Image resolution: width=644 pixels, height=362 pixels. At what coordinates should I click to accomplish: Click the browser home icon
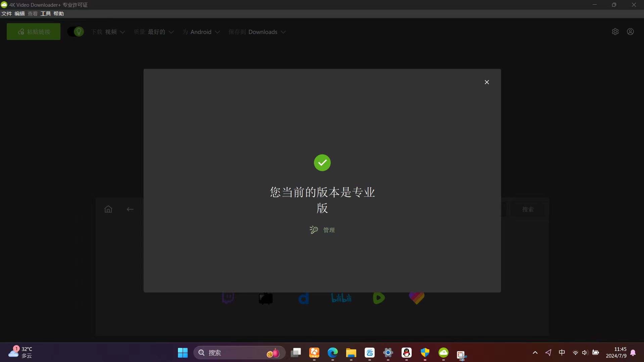pyautogui.click(x=108, y=209)
